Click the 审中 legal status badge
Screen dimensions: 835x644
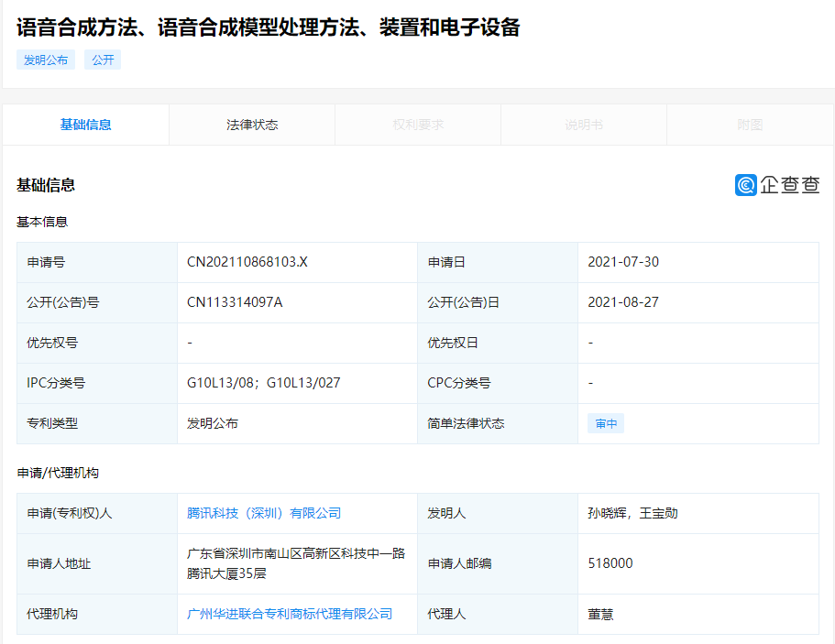point(606,424)
